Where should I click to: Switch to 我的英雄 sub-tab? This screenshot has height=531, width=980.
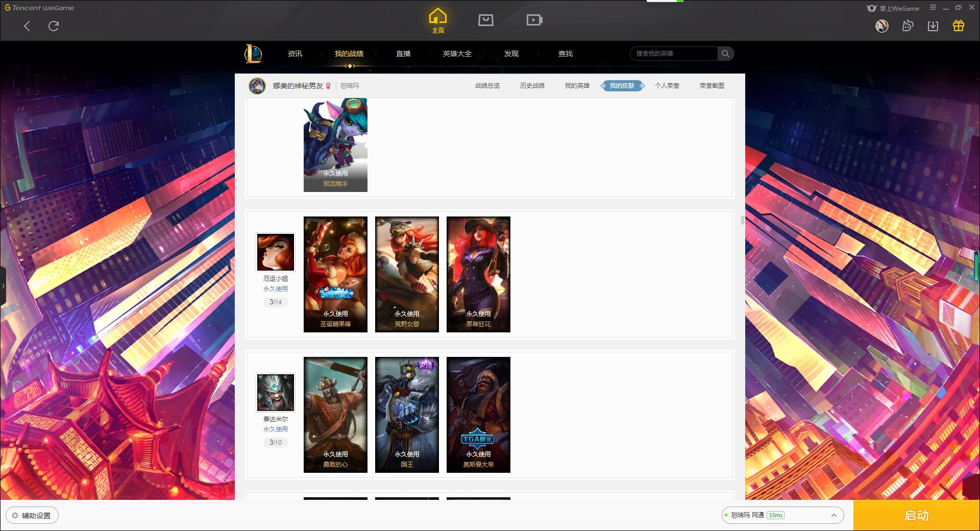point(577,86)
